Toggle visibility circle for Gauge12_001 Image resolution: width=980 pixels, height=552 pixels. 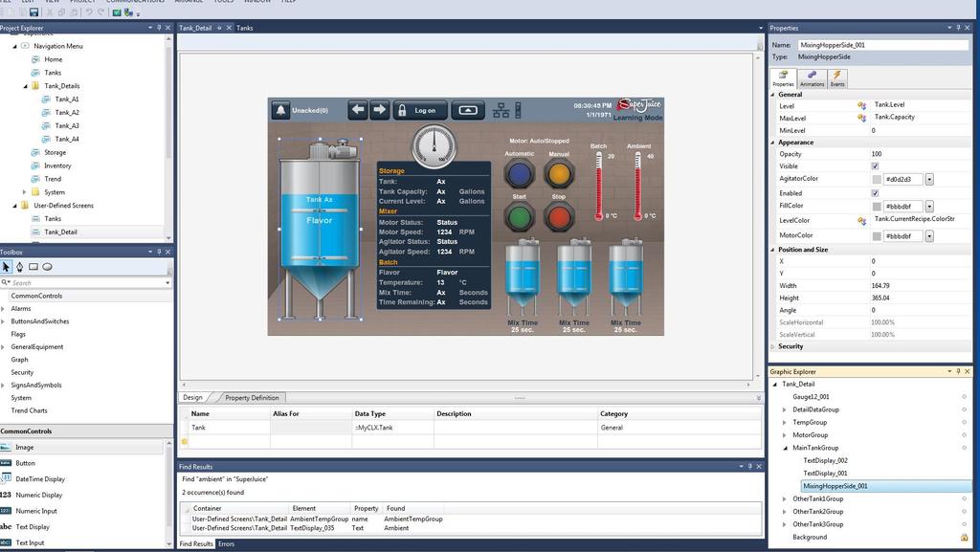(965, 397)
